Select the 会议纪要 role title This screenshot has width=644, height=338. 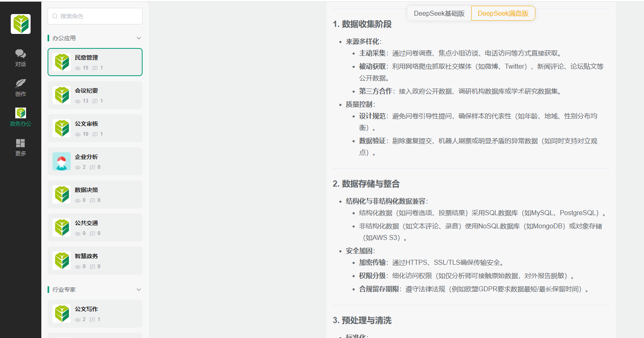click(86, 91)
